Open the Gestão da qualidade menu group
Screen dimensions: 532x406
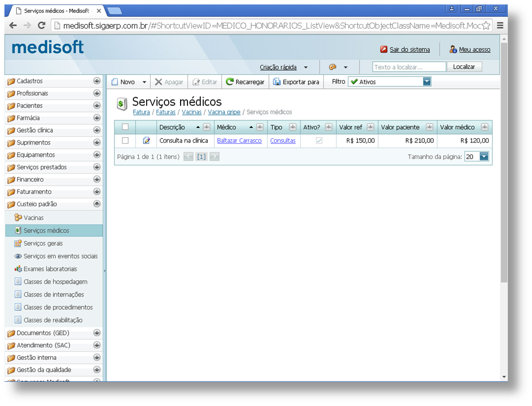pos(54,369)
